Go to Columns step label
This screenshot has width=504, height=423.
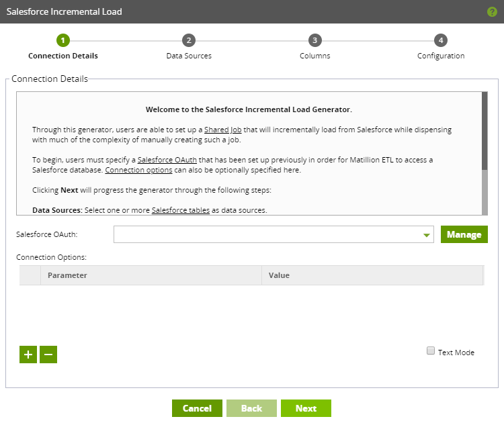point(315,56)
